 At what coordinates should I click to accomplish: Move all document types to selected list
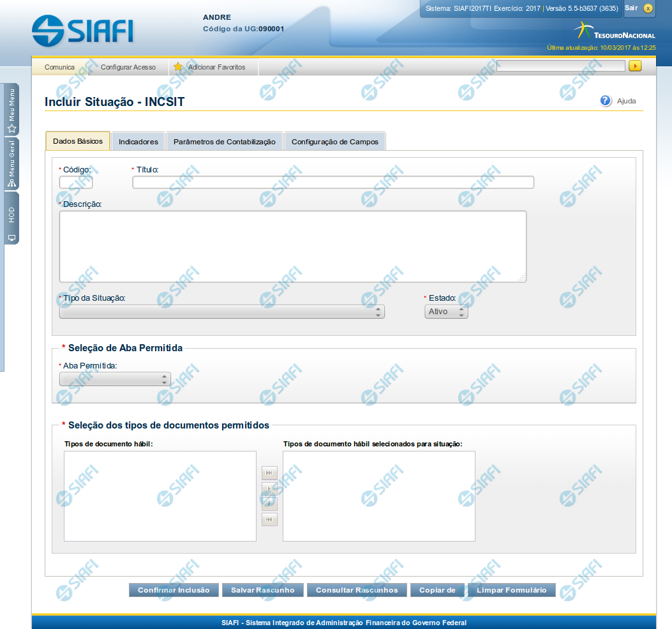(269, 473)
